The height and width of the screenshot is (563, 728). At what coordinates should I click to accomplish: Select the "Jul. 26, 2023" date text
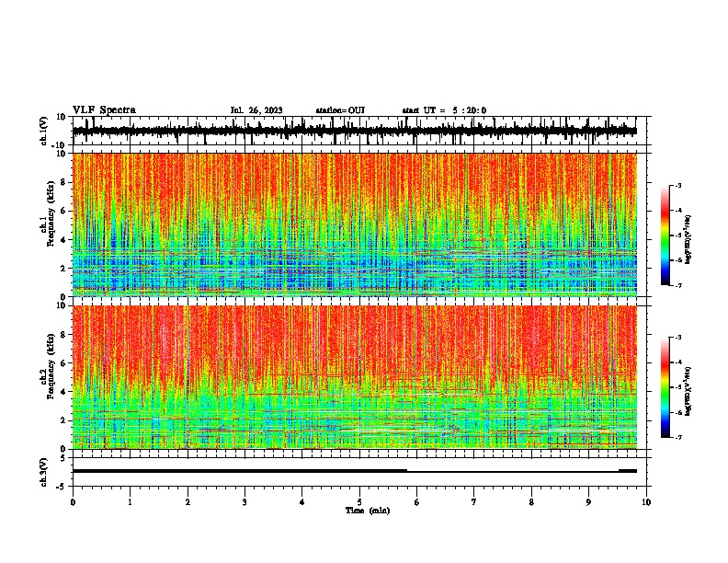[x=256, y=110]
